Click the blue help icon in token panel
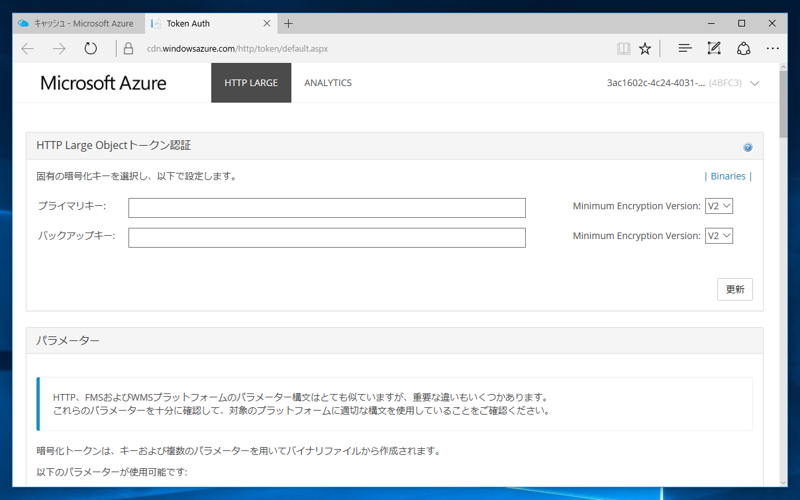This screenshot has width=800, height=500. pyautogui.click(x=747, y=147)
